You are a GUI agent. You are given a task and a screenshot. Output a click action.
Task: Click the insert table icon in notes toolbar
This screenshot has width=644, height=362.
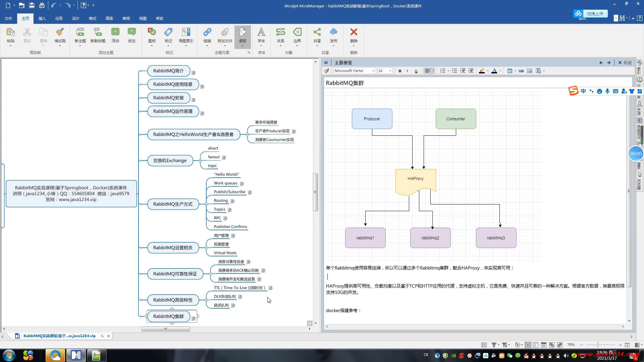(509, 71)
